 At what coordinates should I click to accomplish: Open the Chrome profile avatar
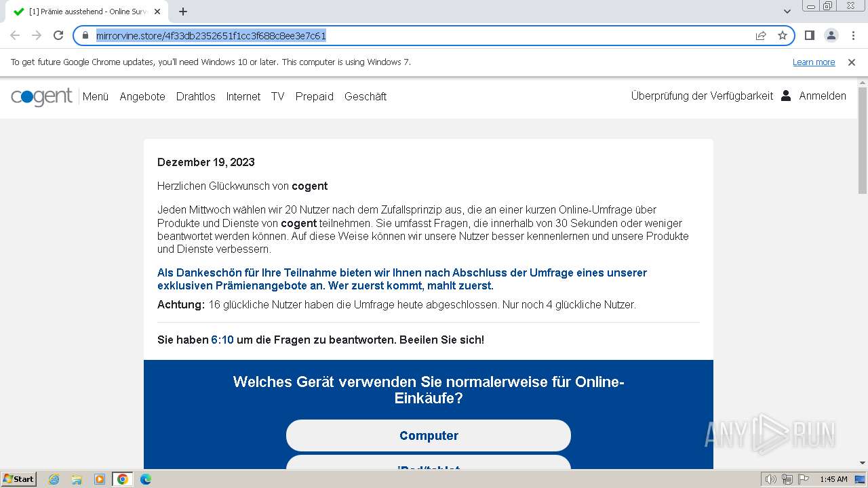pos(831,35)
